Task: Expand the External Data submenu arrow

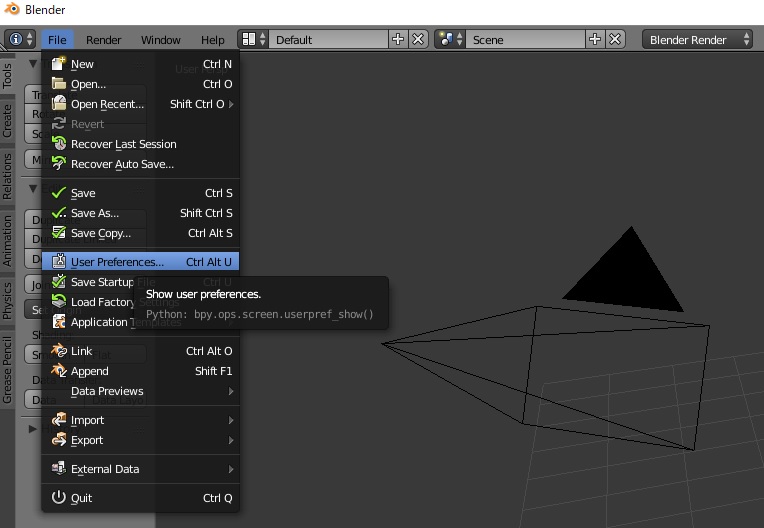Action: point(231,469)
